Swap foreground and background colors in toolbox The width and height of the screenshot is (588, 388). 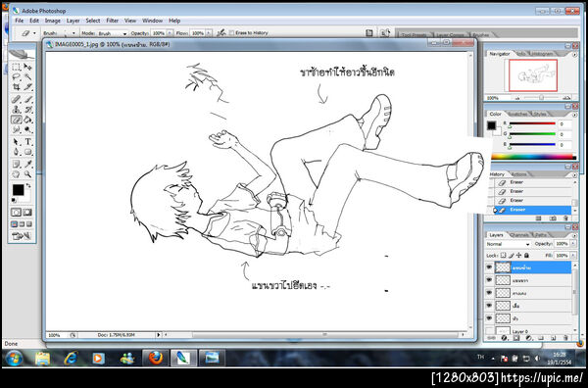pos(28,185)
